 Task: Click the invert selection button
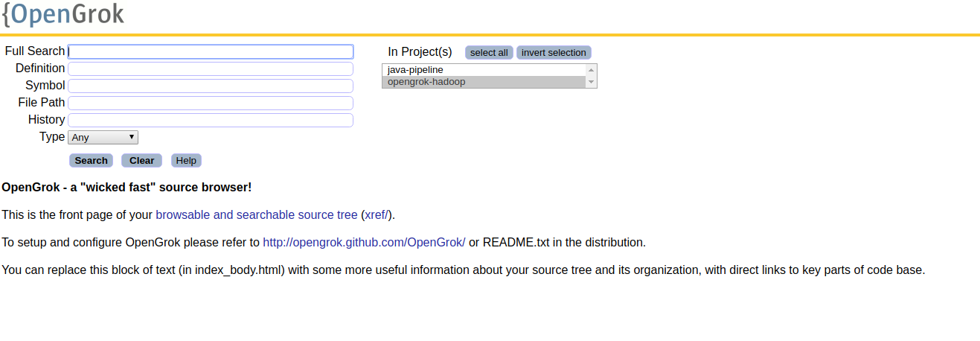(554, 52)
